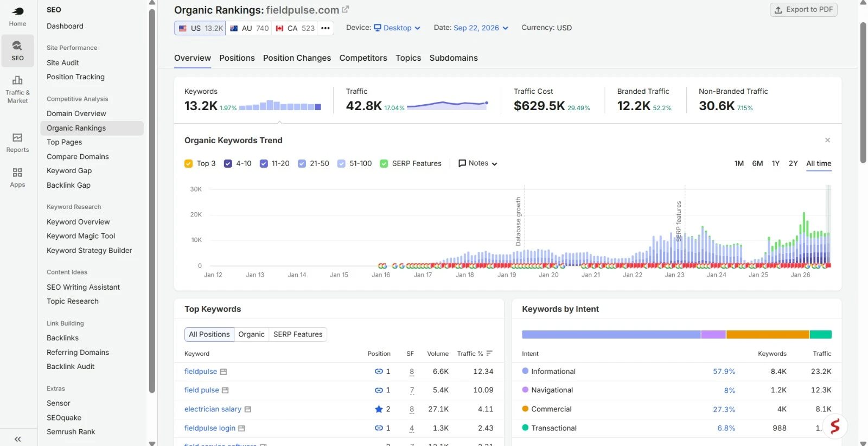The height and width of the screenshot is (446, 868).
Task: Toggle the 21-50 positions checkbox
Action: (302, 163)
